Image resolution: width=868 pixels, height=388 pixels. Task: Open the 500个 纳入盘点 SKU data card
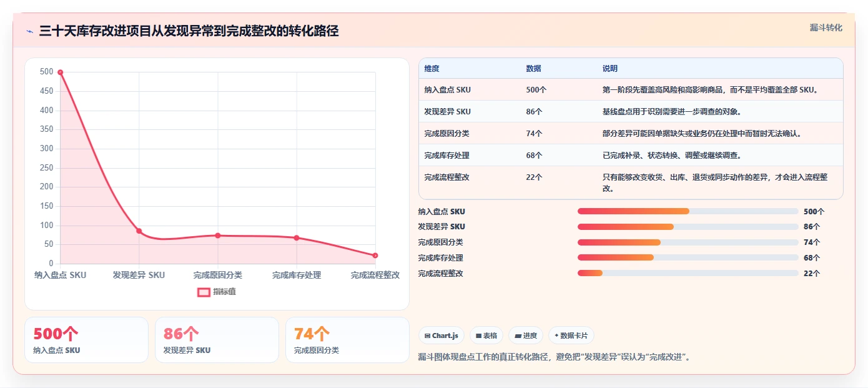click(86, 340)
